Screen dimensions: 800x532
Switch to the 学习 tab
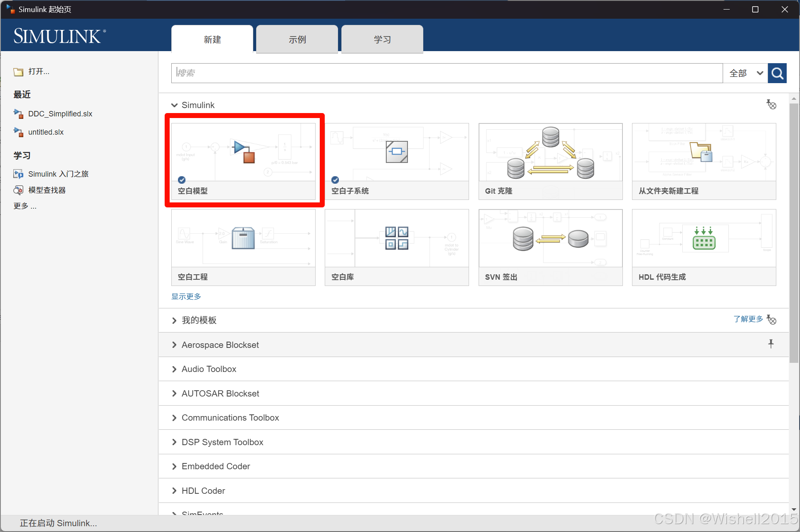(382, 39)
